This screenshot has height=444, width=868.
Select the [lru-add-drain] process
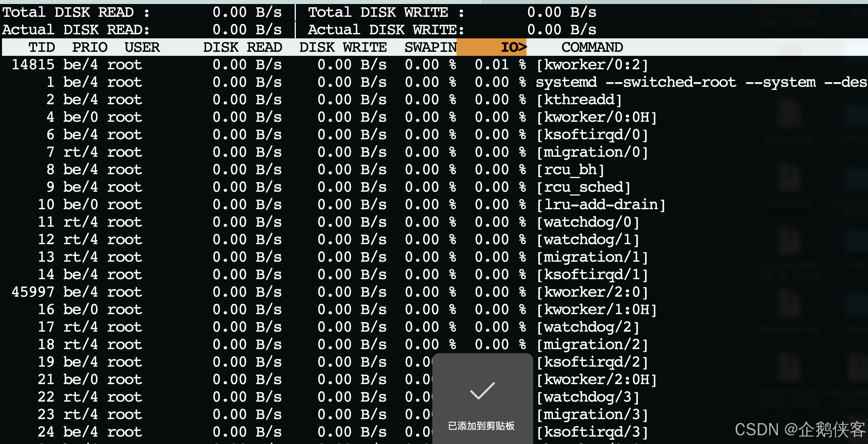pos(601,205)
